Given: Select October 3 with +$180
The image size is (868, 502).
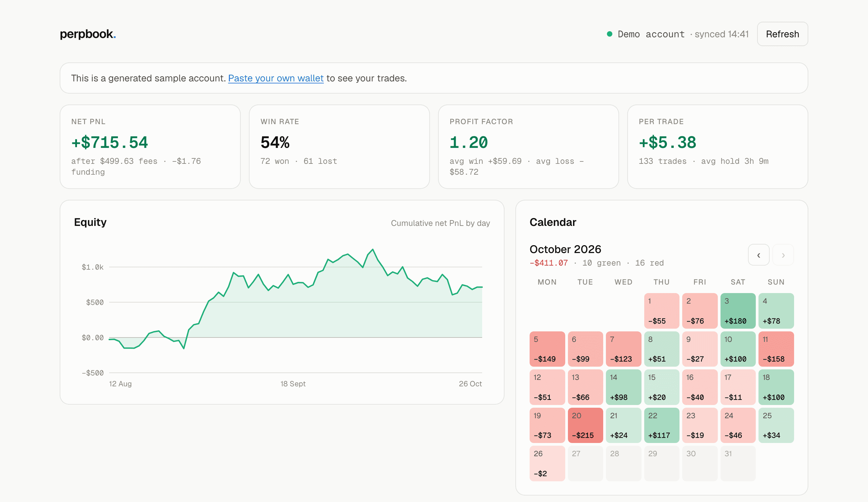Looking at the screenshot, I should click(x=738, y=311).
